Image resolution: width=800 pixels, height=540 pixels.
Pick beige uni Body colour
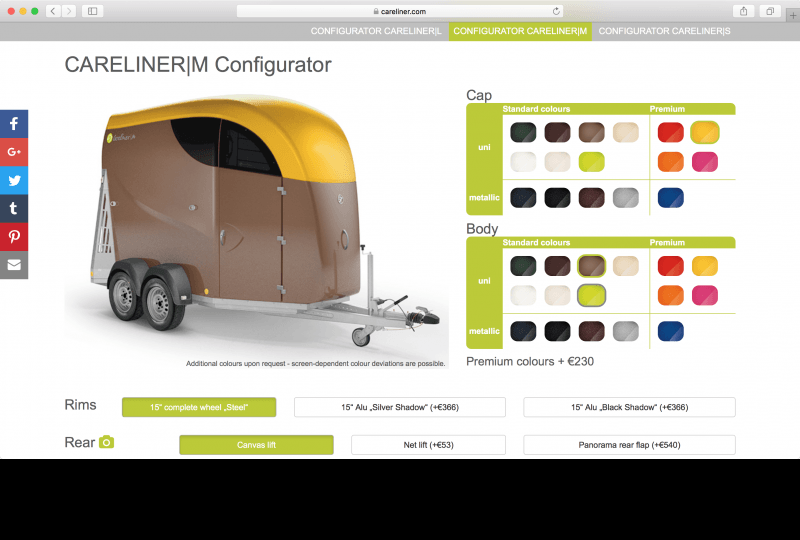coord(626,266)
